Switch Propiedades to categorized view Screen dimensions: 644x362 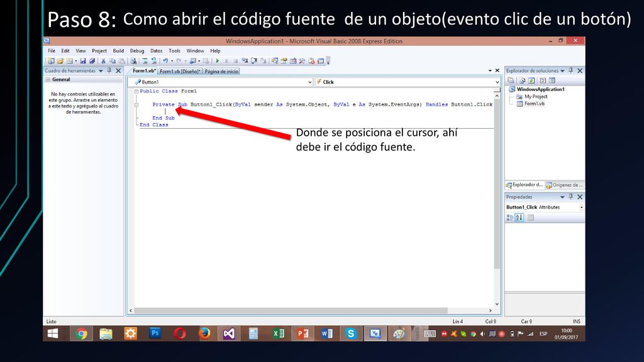point(509,217)
